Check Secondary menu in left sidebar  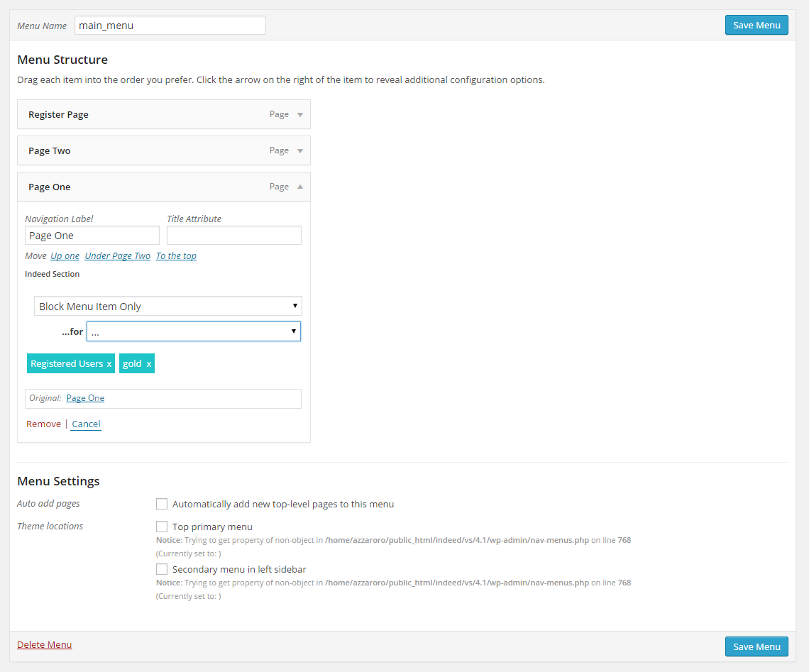162,569
